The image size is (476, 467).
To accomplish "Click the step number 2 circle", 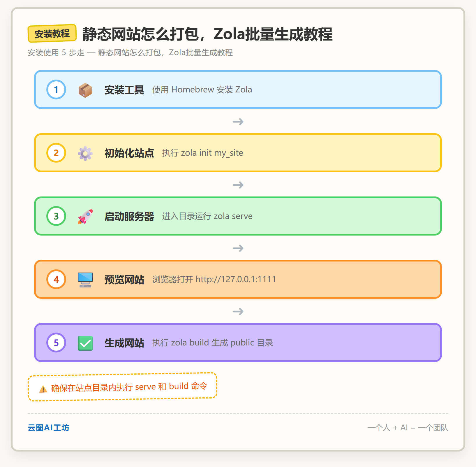I will point(56,153).
